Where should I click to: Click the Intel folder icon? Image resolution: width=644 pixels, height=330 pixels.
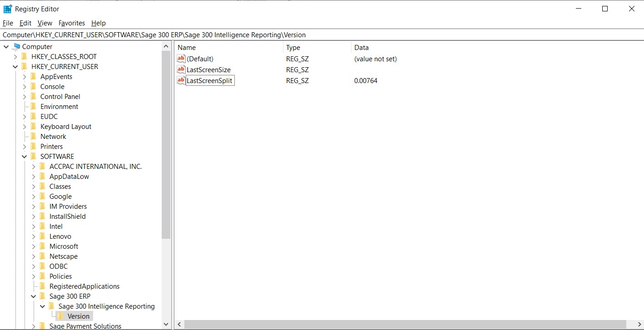[43, 226]
